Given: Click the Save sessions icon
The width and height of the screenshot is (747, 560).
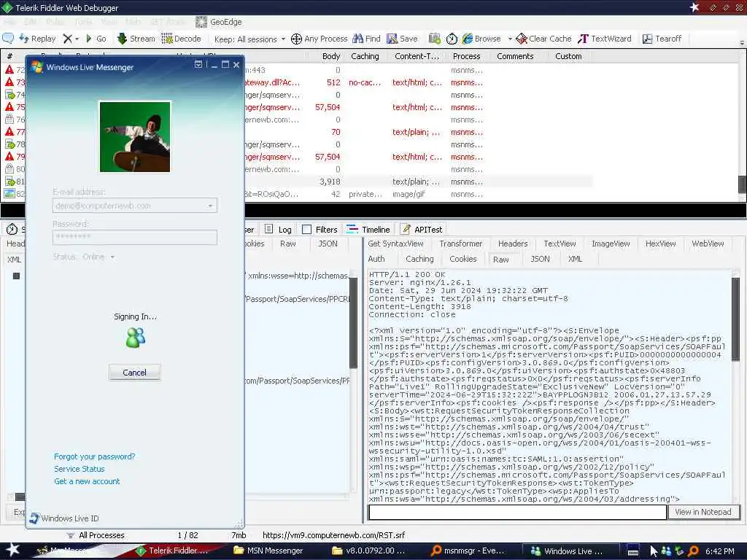Looking at the screenshot, I should [x=392, y=39].
